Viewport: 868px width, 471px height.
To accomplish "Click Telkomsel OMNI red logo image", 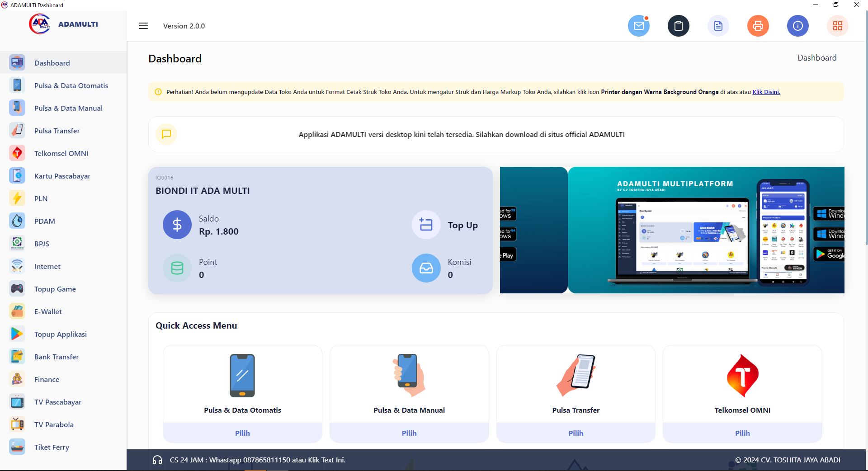I will [742, 376].
